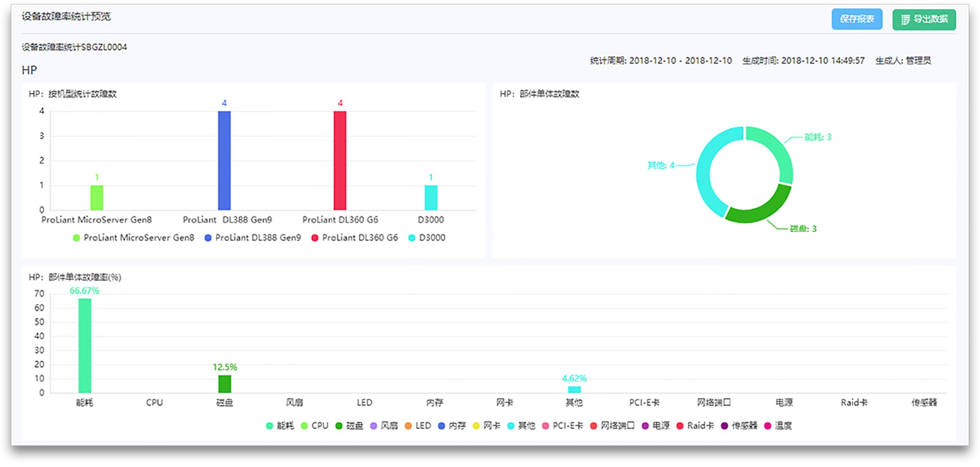Click the list icon in 导出数据 button
Viewport: 980px width, 467px height.
[905, 19]
